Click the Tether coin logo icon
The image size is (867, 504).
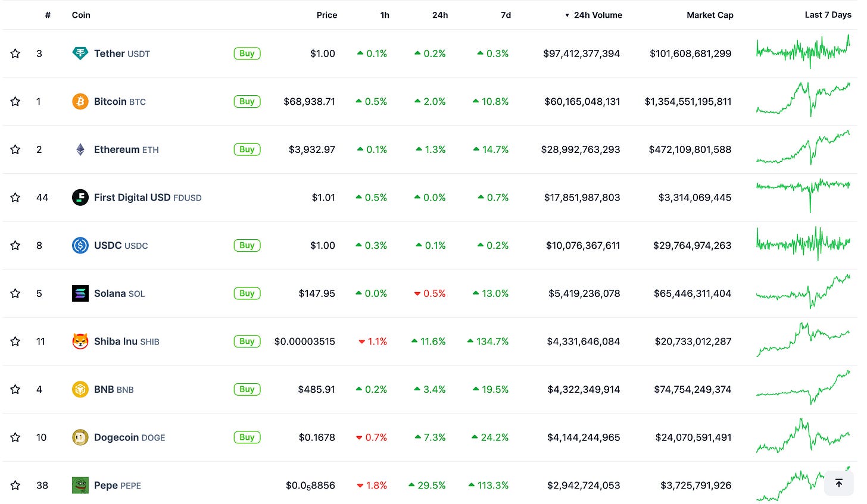[80, 54]
